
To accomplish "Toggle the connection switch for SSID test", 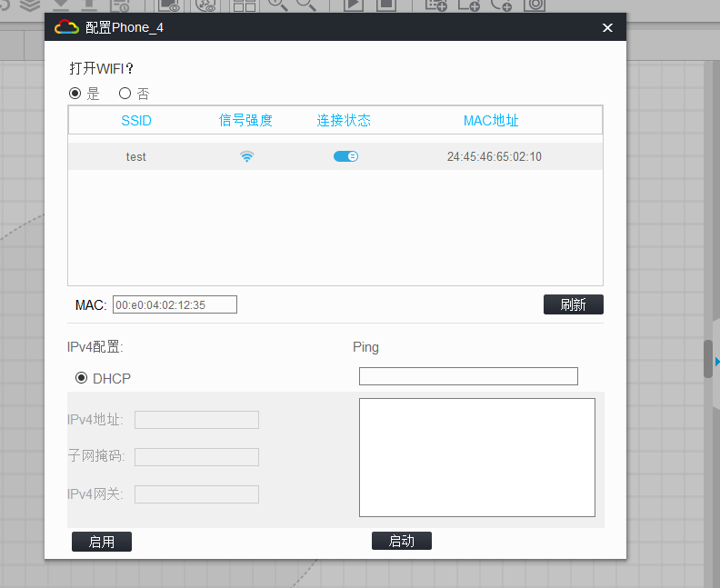I will [345, 156].
